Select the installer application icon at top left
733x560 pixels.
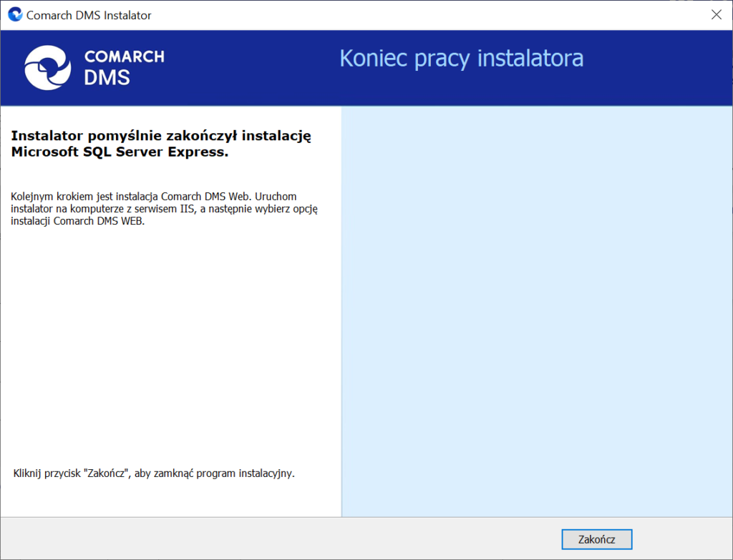pyautogui.click(x=14, y=14)
